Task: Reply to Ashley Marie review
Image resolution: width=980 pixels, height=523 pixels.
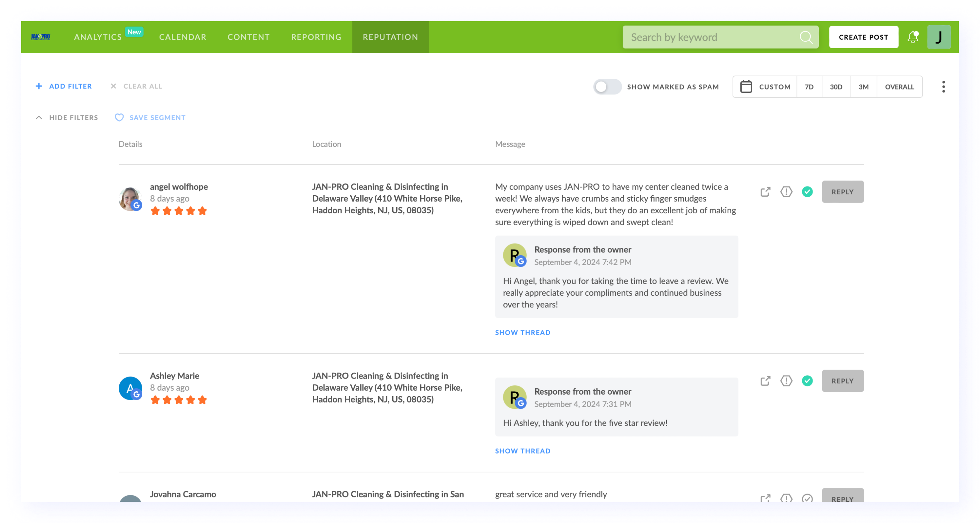Action: [842, 381]
